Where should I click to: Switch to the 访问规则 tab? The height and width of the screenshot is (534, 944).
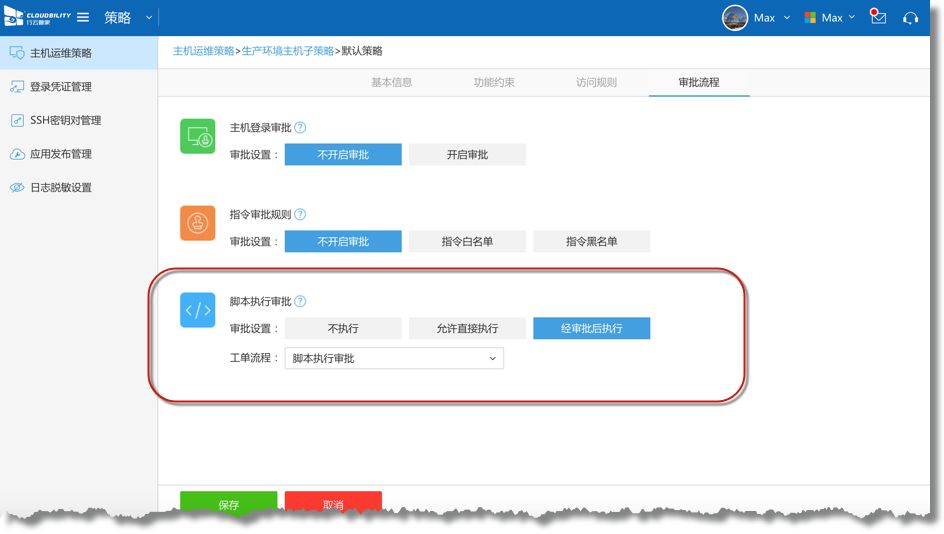596,82
